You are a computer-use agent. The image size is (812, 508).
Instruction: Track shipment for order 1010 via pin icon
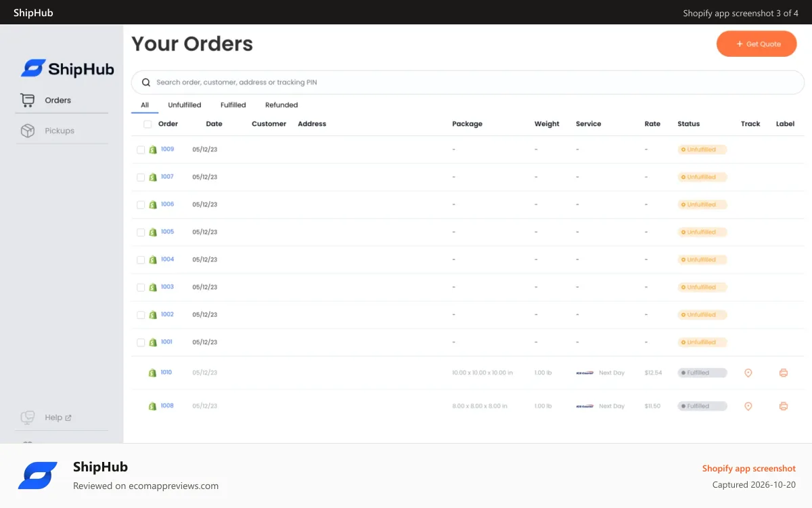pyautogui.click(x=748, y=373)
